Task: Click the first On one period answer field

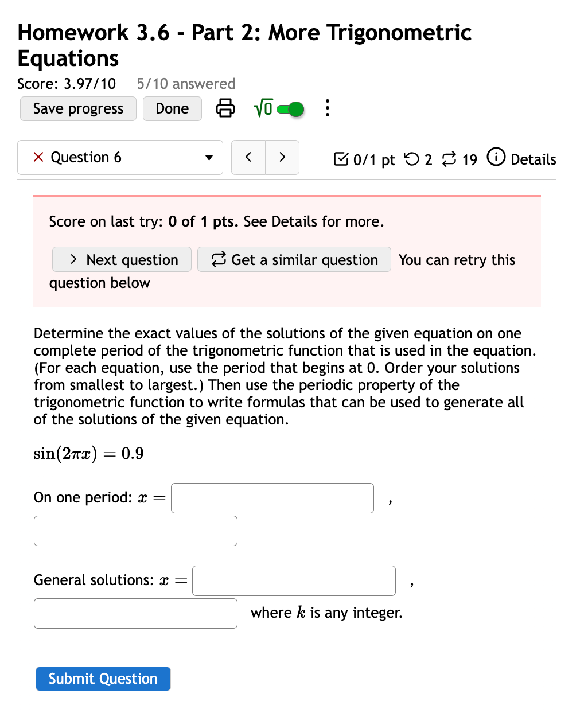Action: pos(272,498)
